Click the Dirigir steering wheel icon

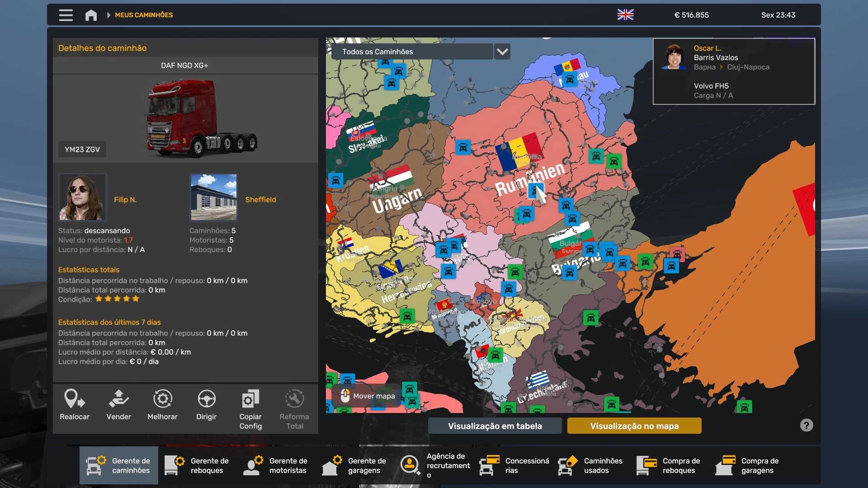point(206,399)
